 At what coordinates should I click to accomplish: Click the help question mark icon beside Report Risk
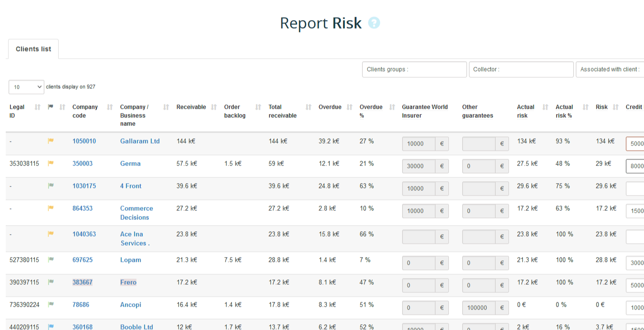point(374,23)
